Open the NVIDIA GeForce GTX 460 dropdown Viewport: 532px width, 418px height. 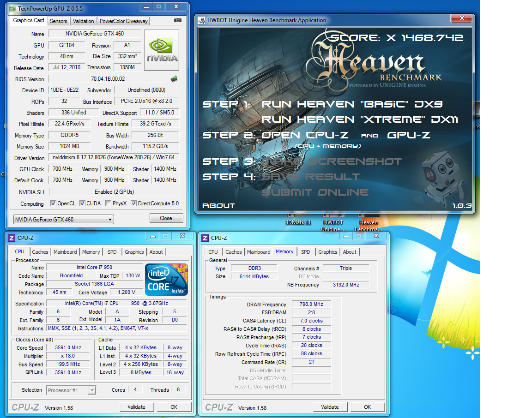click(64, 219)
